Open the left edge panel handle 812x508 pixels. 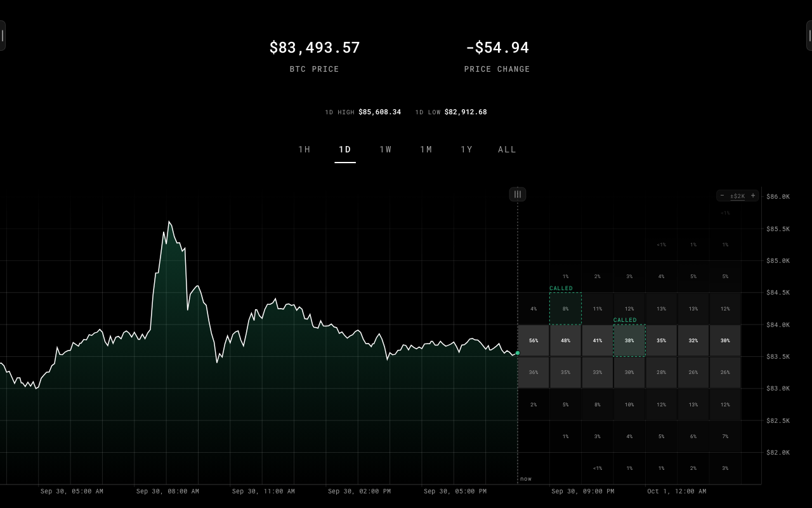pos(3,36)
